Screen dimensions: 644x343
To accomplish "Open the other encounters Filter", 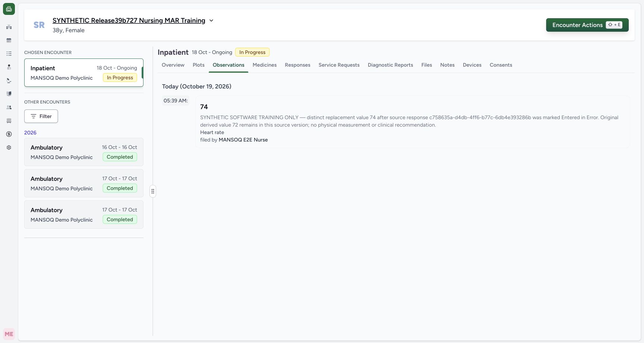I will [x=41, y=116].
